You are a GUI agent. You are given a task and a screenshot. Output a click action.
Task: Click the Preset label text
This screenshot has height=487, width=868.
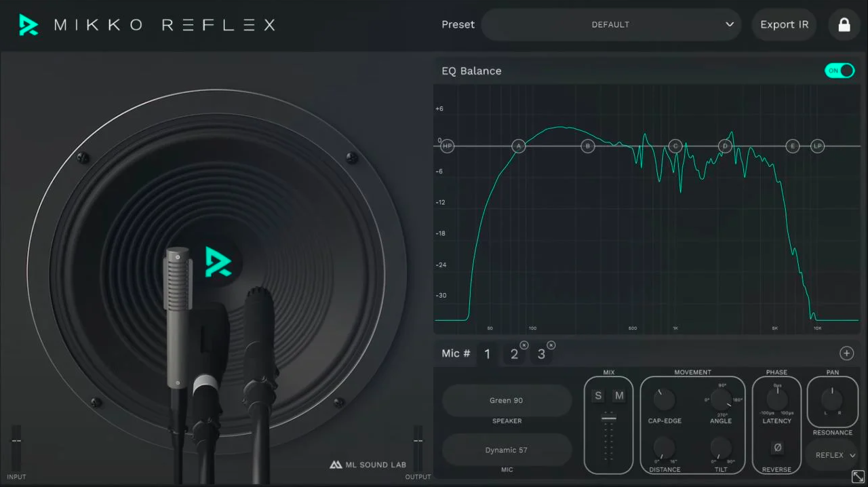pos(458,25)
